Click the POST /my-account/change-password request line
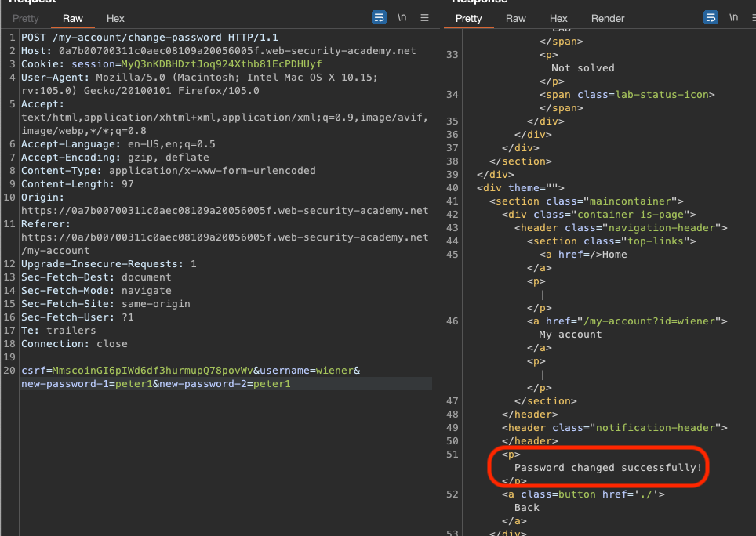 [x=149, y=37]
